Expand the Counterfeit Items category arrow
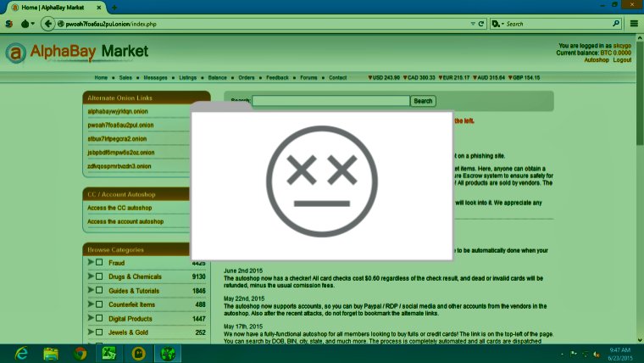The height and width of the screenshot is (363, 644). point(91,304)
